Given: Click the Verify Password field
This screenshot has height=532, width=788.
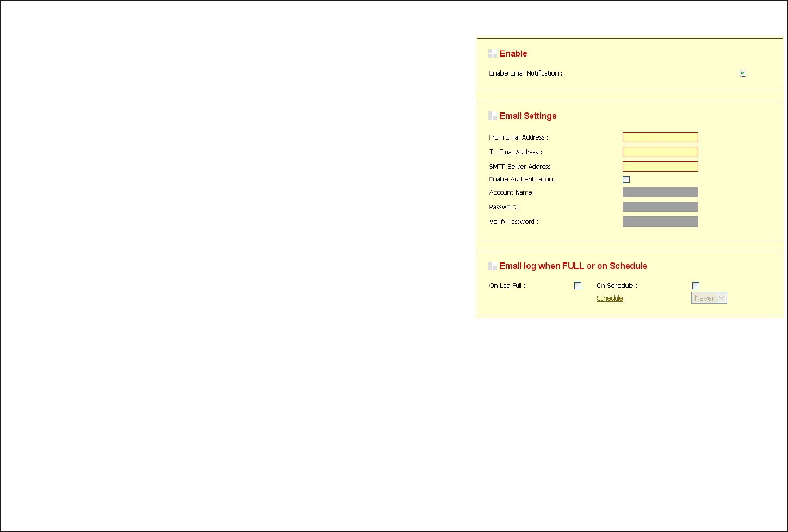Looking at the screenshot, I should pyautogui.click(x=660, y=222).
